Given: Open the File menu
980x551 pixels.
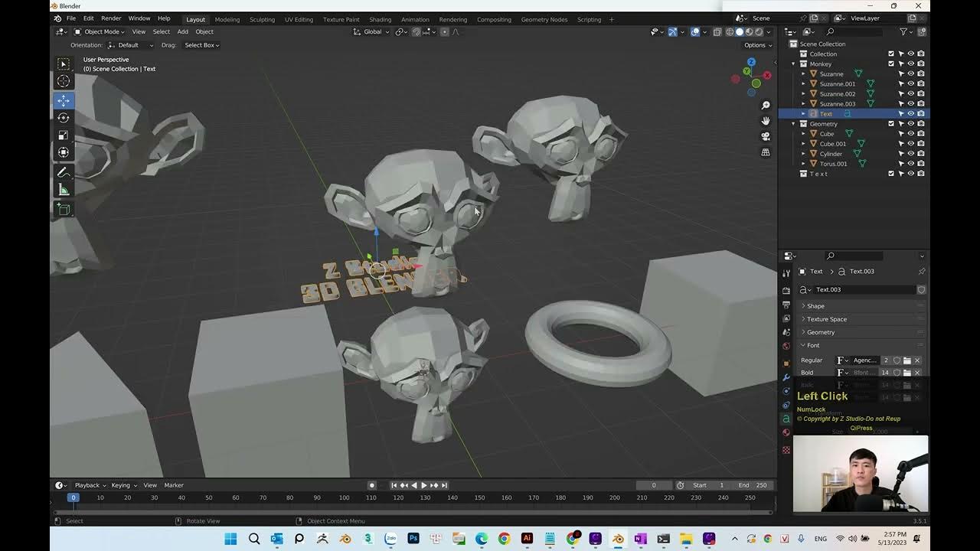Looking at the screenshot, I should coord(71,18).
